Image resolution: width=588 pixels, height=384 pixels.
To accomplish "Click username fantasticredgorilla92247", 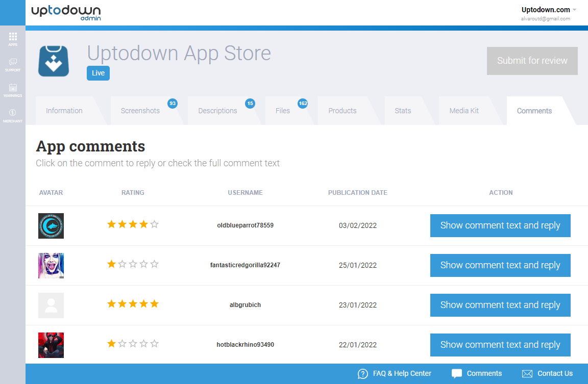I will click(x=245, y=265).
